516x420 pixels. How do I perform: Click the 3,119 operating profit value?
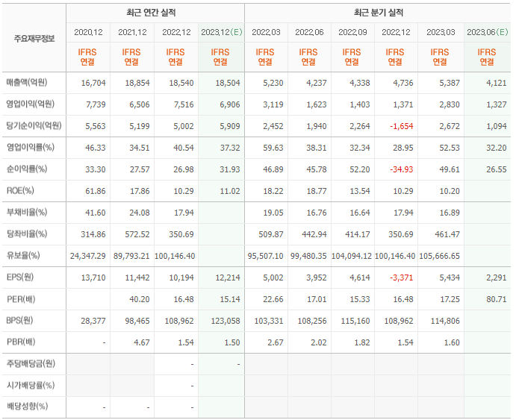pyautogui.click(x=273, y=104)
